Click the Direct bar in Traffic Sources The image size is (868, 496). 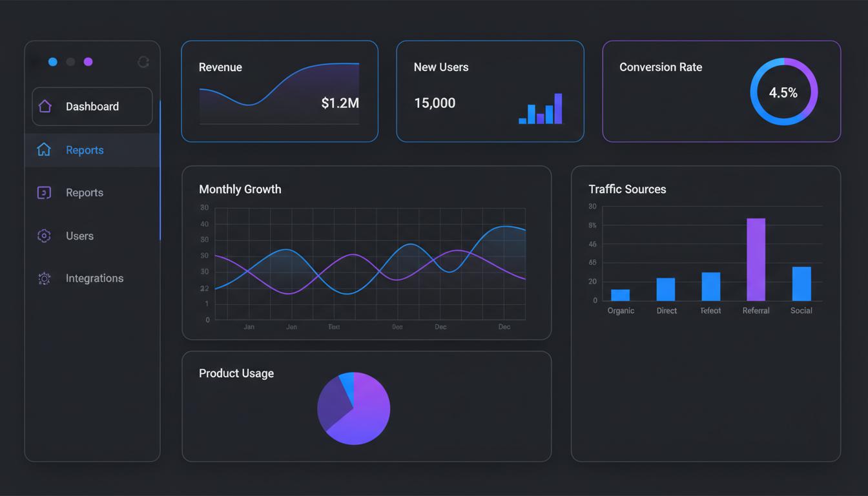click(x=666, y=289)
